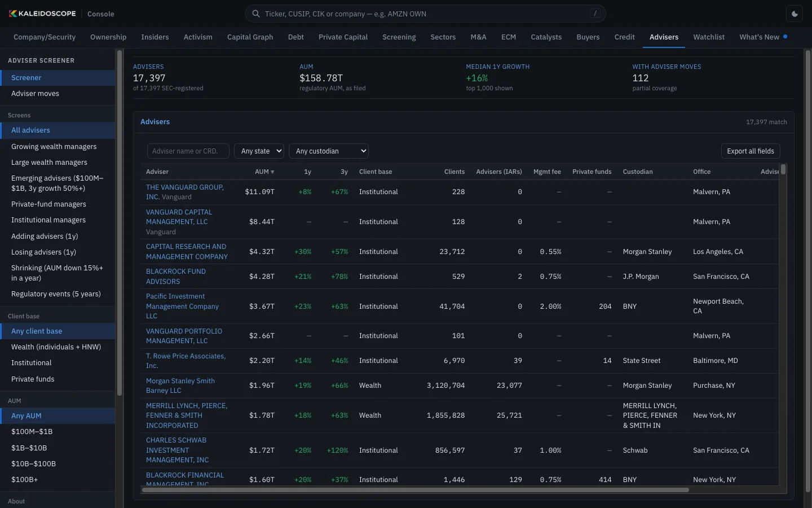
Task: Sort by the Clients column header
Action: [x=454, y=172]
